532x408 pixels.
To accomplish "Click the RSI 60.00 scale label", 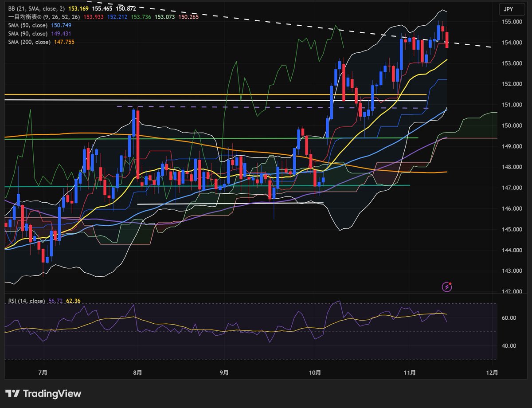I will point(509,318).
